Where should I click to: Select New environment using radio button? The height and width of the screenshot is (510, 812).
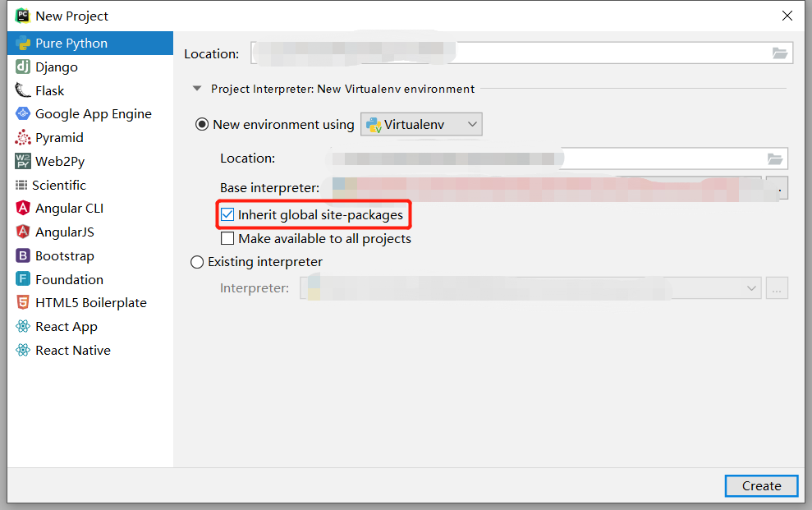[x=202, y=124]
